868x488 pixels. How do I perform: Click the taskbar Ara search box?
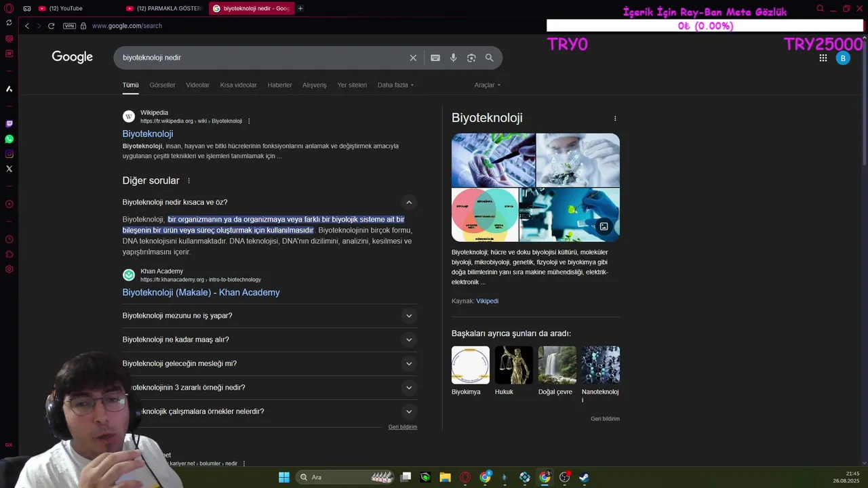347,477
